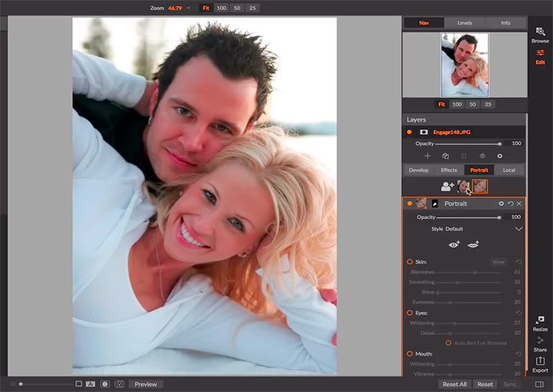The width and height of the screenshot is (553, 392).
Task: Click the Preview button
Action: pos(146,384)
